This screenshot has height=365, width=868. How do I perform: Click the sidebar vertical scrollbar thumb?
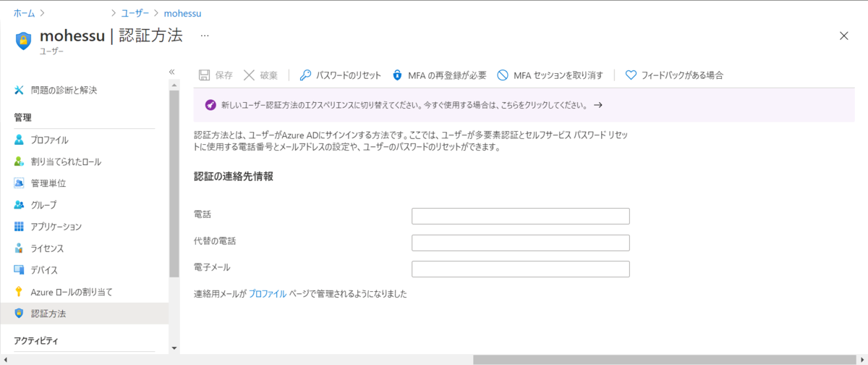pos(174,182)
